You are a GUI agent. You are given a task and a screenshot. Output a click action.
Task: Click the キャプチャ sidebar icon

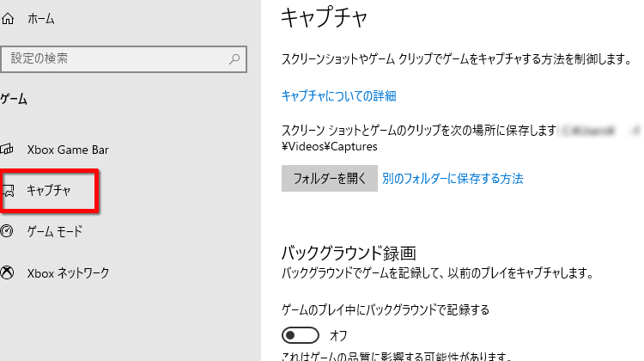9,191
